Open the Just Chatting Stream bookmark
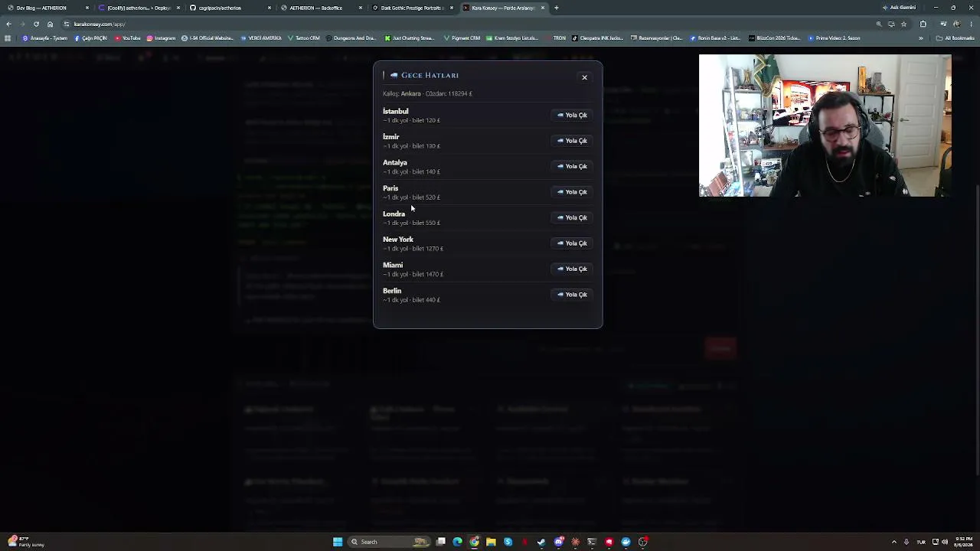The width and height of the screenshot is (980, 551). tap(409, 37)
